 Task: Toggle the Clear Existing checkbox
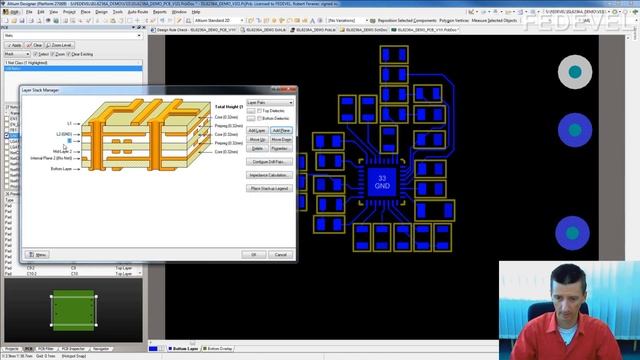pos(69,54)
